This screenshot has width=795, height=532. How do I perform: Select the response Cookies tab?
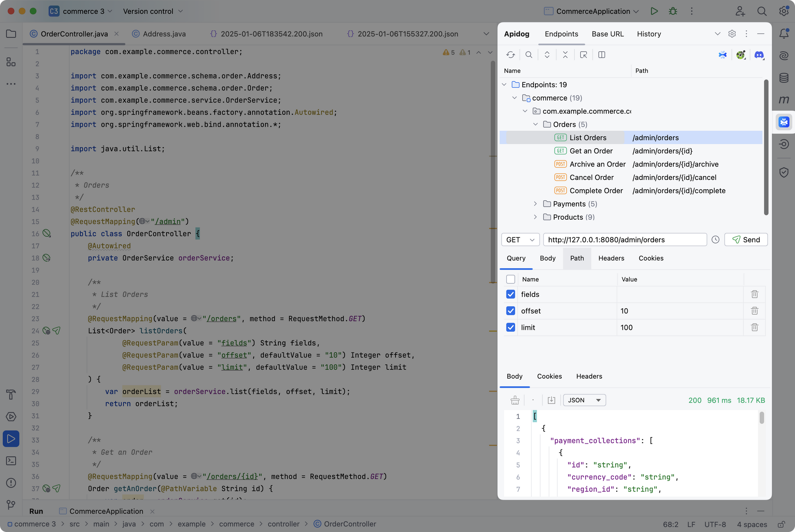pos(549,376)
